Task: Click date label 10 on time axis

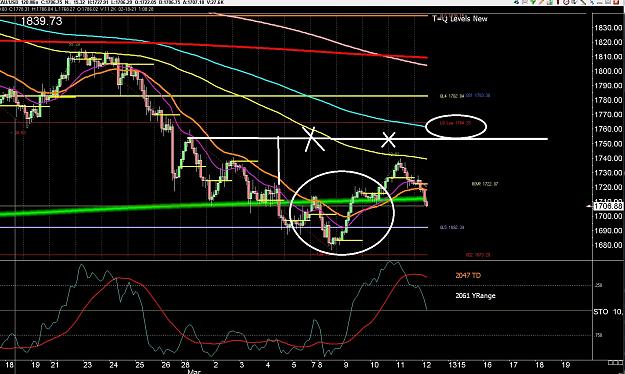Action: 374,365
